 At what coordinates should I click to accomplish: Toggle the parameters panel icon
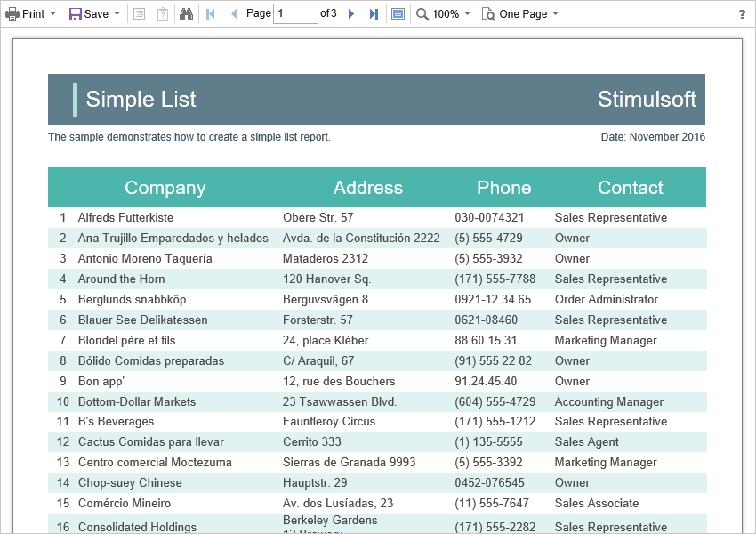click(162, 14)
